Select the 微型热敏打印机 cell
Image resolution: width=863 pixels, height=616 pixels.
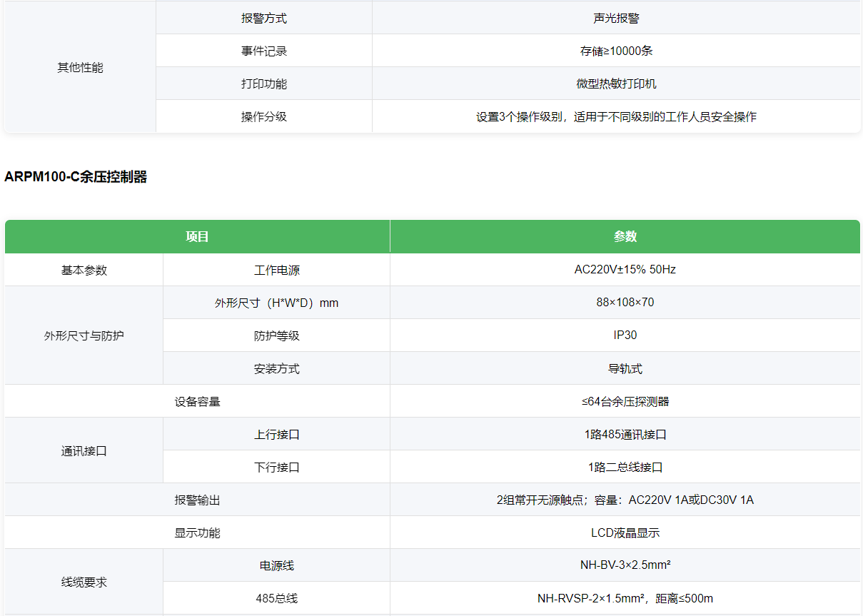(x=616, y=84)
